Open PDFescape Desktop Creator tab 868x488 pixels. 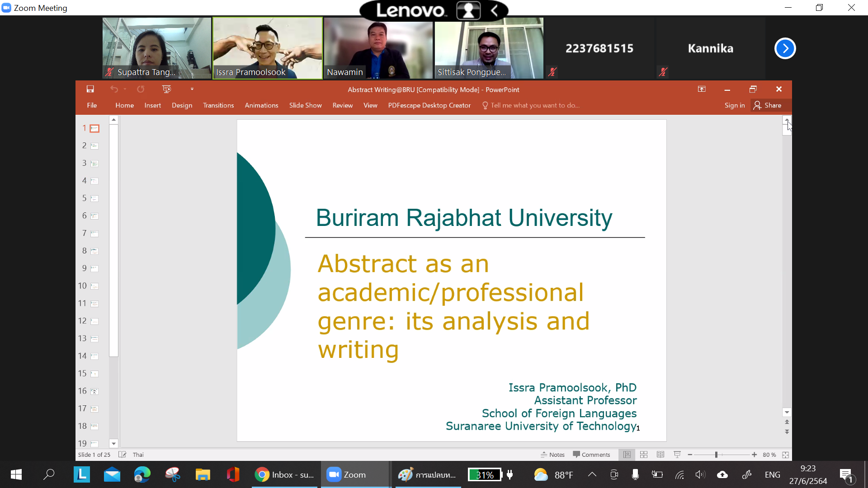(429, 105)
